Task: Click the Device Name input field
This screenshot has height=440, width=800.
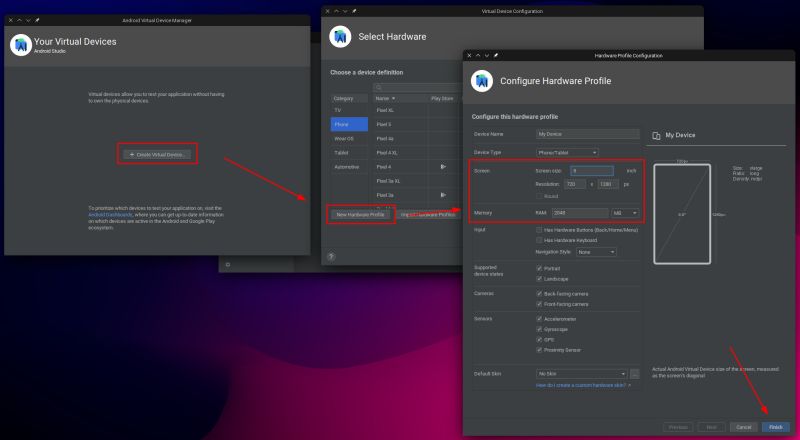Action: pyautogui.click(x=588, y=134)
